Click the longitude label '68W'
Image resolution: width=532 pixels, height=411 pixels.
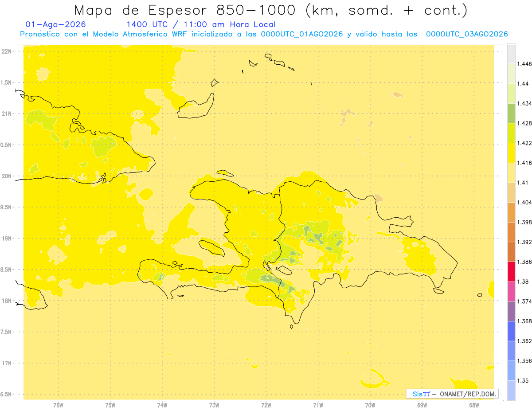(x=474, y=405)
